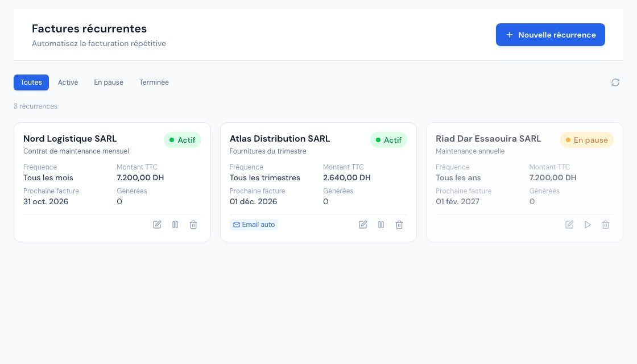The image size is (637, 364).
Task: Click the 3 récurrences count text
Action: [x=35, y=106]
